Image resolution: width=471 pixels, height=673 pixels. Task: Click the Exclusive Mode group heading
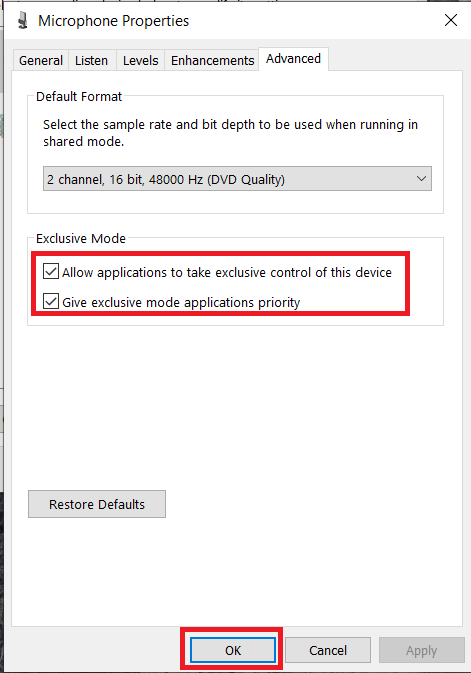[x=81, y=238]
